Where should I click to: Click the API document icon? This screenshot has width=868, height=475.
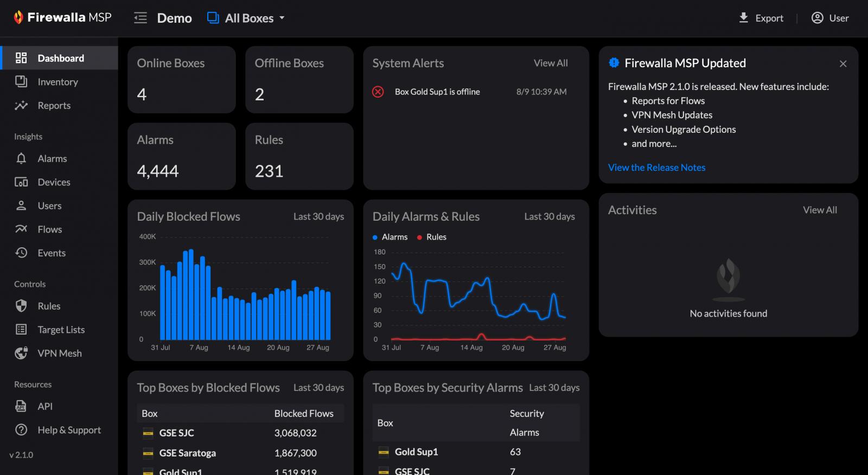(x=21, y=406)
